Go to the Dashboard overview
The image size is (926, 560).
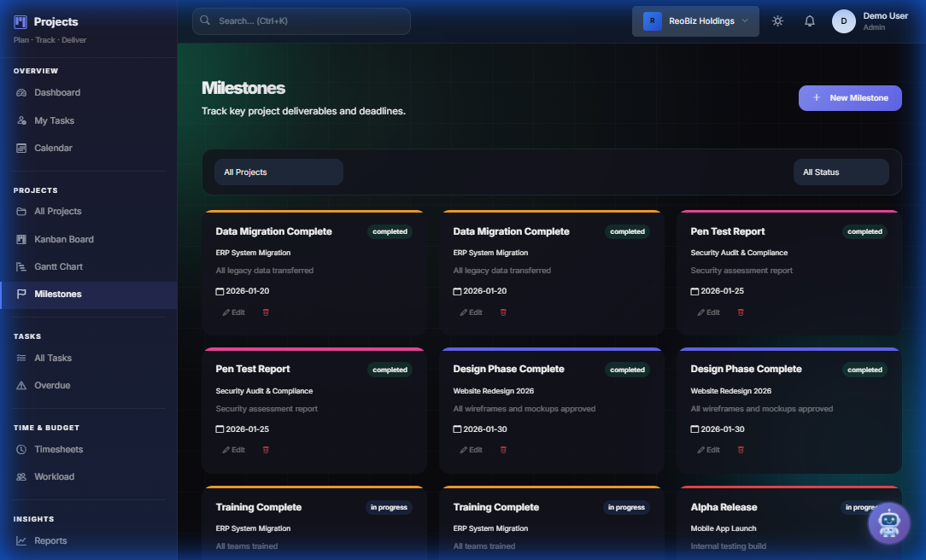tap(59, 92)
